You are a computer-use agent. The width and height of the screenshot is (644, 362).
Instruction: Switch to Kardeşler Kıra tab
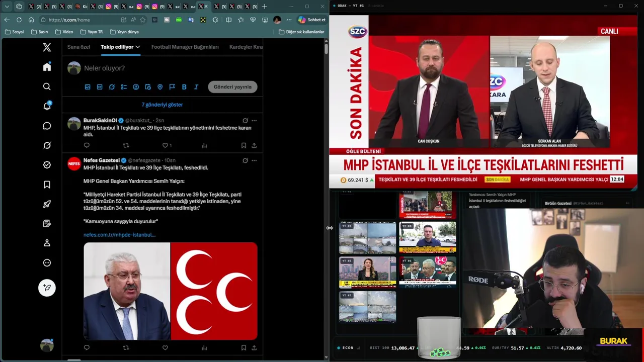click(246, 47)
